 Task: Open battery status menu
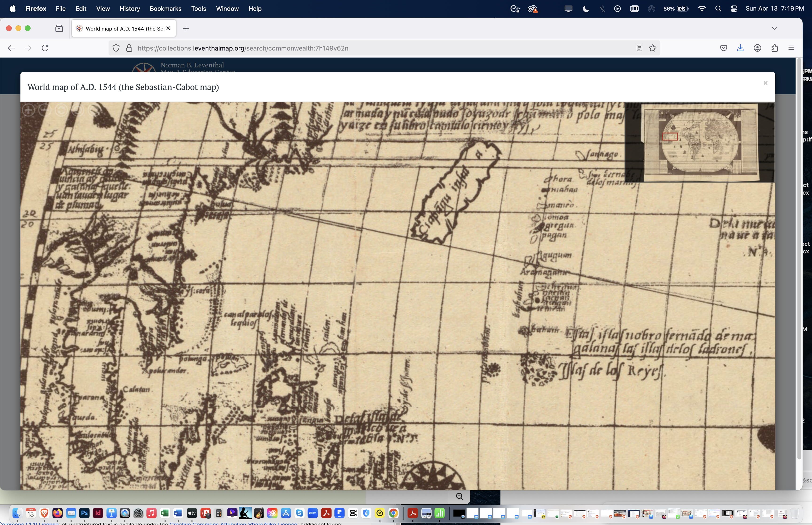pyautogui.click(x=676, y=8)
